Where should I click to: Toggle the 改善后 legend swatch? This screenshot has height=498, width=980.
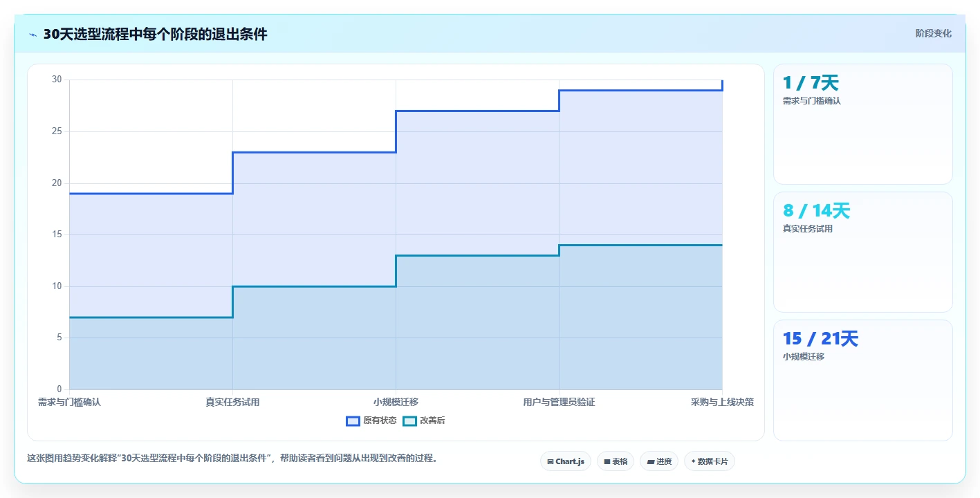point(410,421)
